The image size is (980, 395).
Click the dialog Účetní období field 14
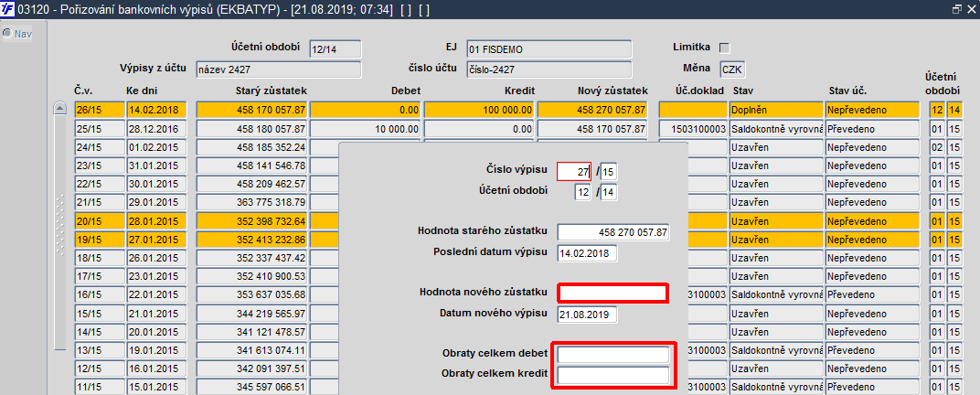609,193
